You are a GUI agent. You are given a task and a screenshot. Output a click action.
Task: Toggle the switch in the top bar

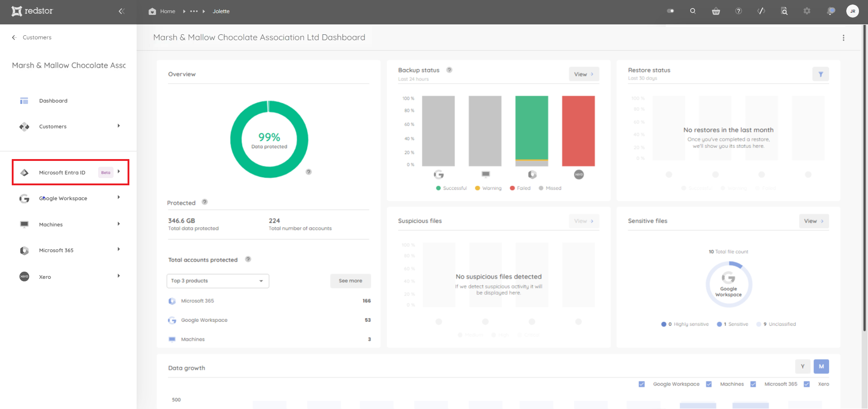tap(670, 11)
